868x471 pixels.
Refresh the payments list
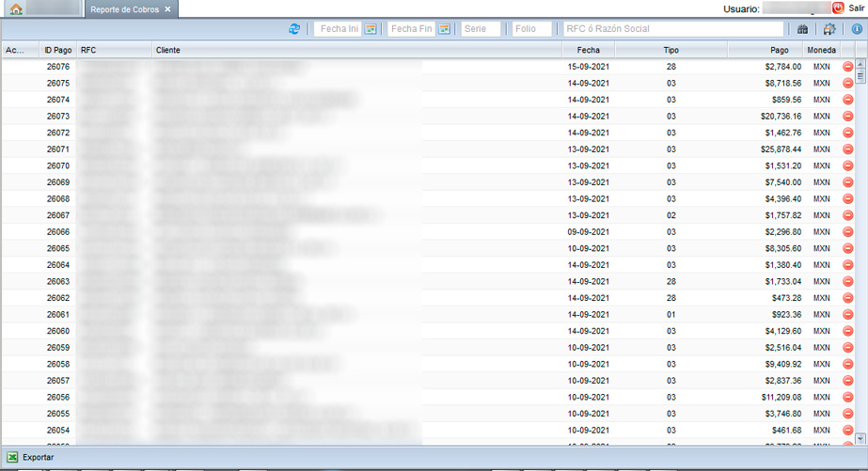tap(294, 29)
